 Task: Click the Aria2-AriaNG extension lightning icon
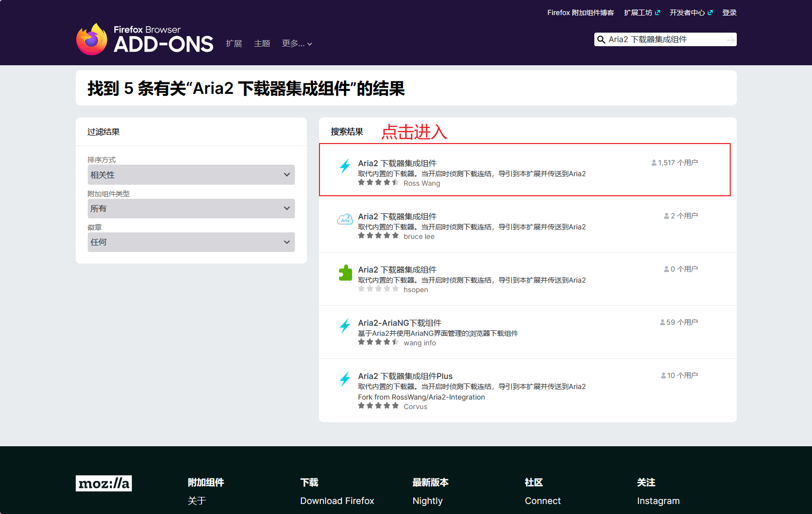[345, 326]
